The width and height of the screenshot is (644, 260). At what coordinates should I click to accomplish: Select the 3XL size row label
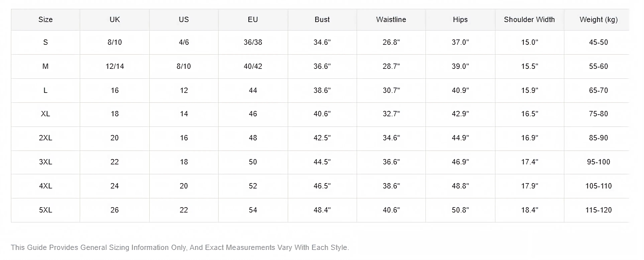point(45,162)
